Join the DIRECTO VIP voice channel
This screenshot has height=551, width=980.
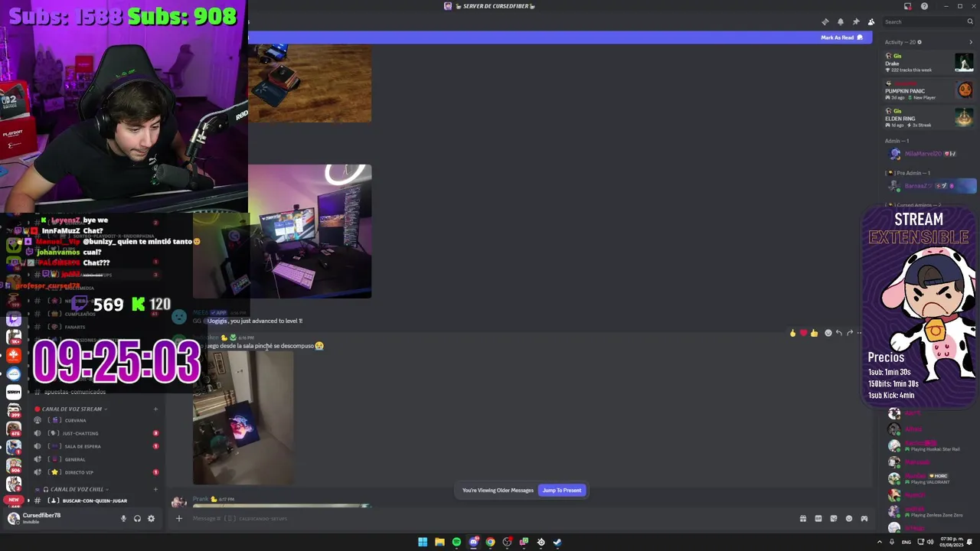coord(96,472)
